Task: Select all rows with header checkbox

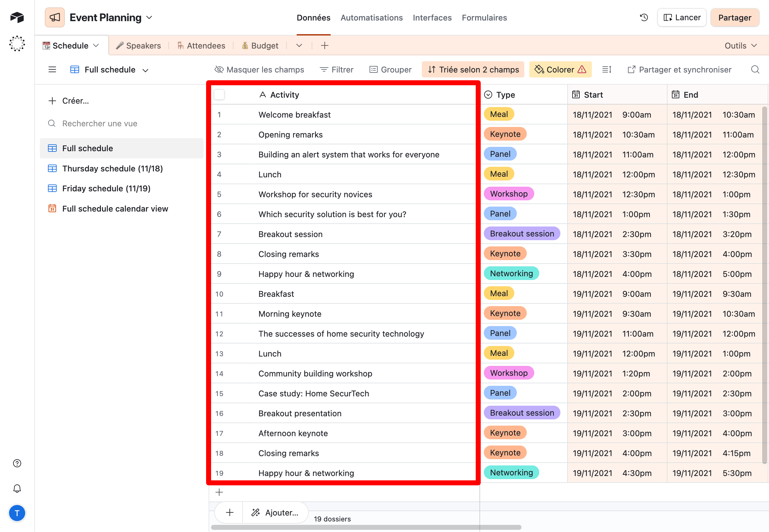Action: pyautogui.click(x=219, y=95)
